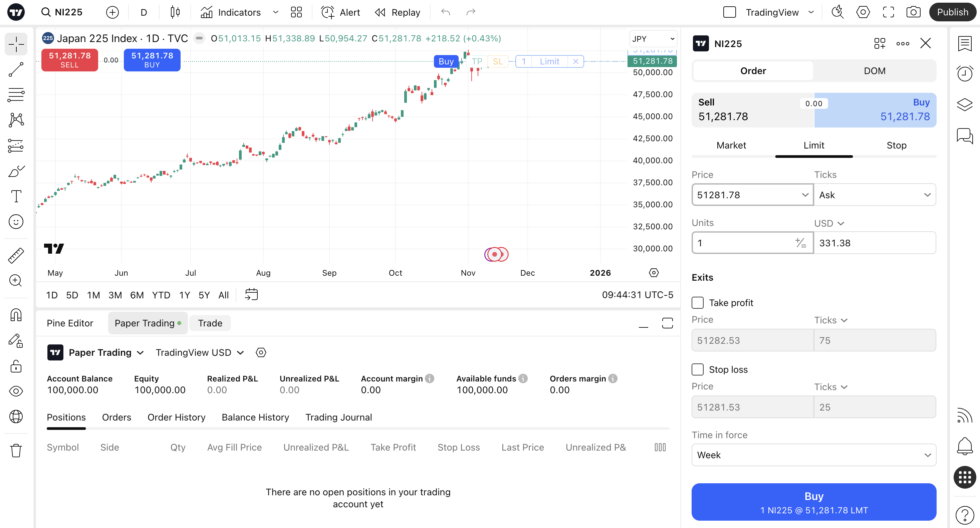The width and height of the screenshot is (980, 528).
Task: Take a chart snapshot with the camera icon
Action: point(913,12)
